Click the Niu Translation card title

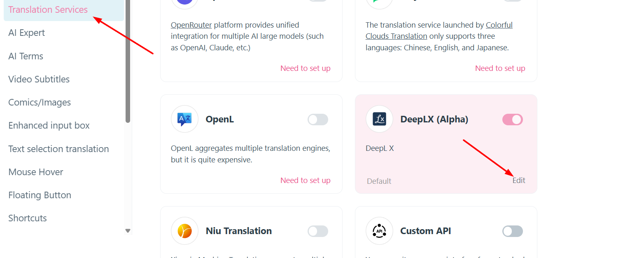[x=239, y=231]
